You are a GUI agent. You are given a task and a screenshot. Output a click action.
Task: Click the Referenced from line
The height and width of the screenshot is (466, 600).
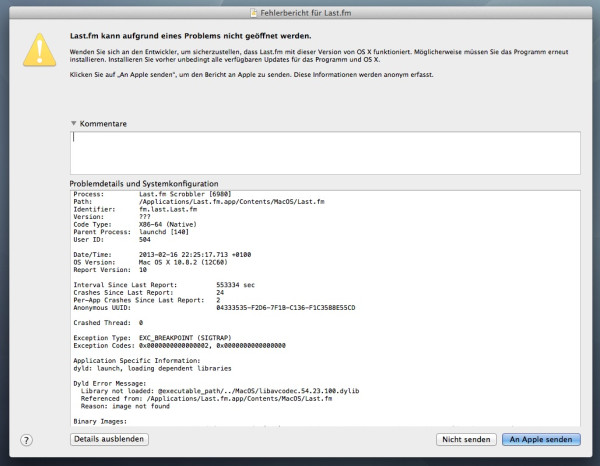[206, 399]
